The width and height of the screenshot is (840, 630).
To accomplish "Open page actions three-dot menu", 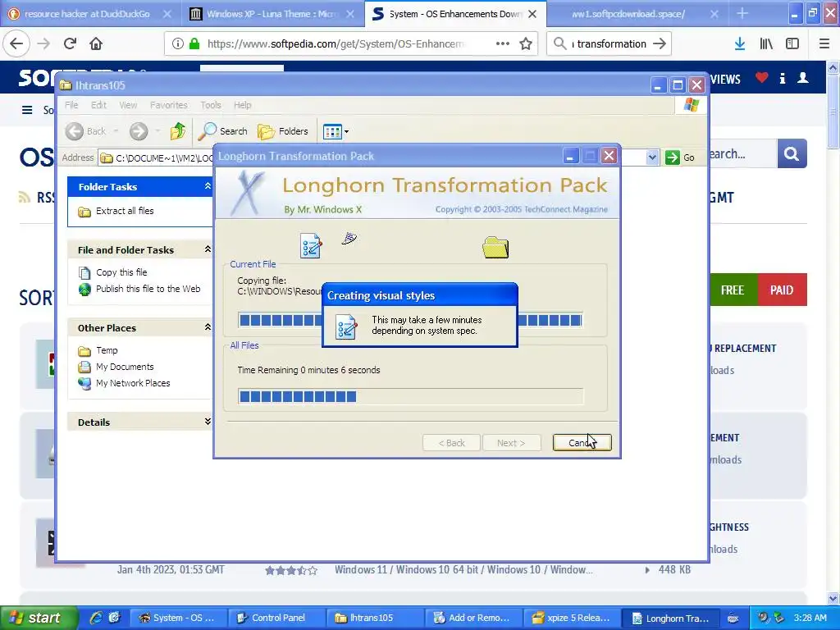I will tap(503, 44).
